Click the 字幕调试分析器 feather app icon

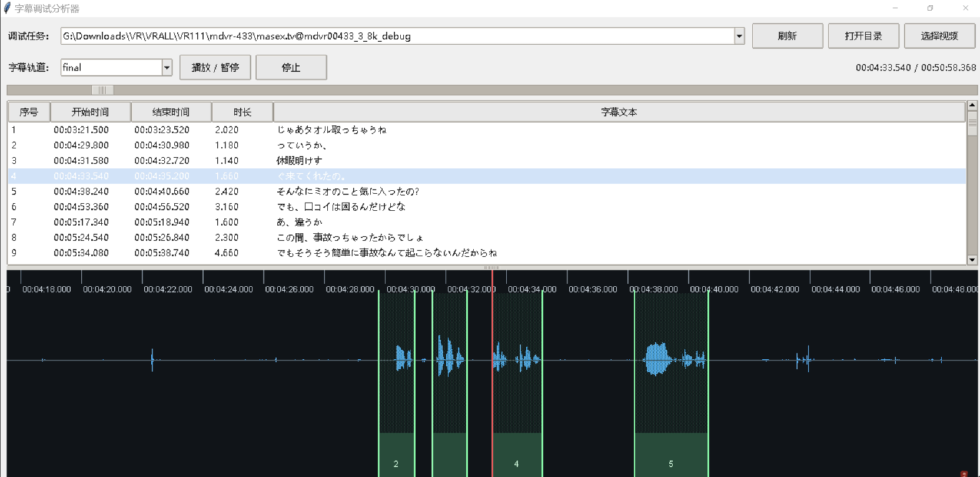point(7,8)
